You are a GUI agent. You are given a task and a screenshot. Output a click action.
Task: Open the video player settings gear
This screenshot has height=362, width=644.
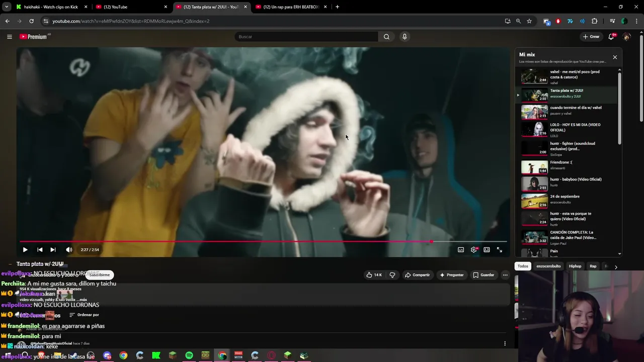click(474, 250)
